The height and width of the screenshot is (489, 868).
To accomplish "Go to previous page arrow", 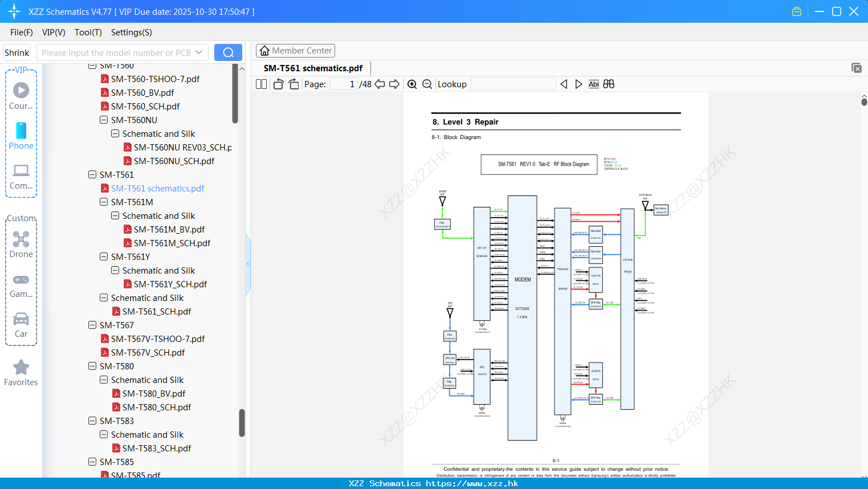I will 380,84.
